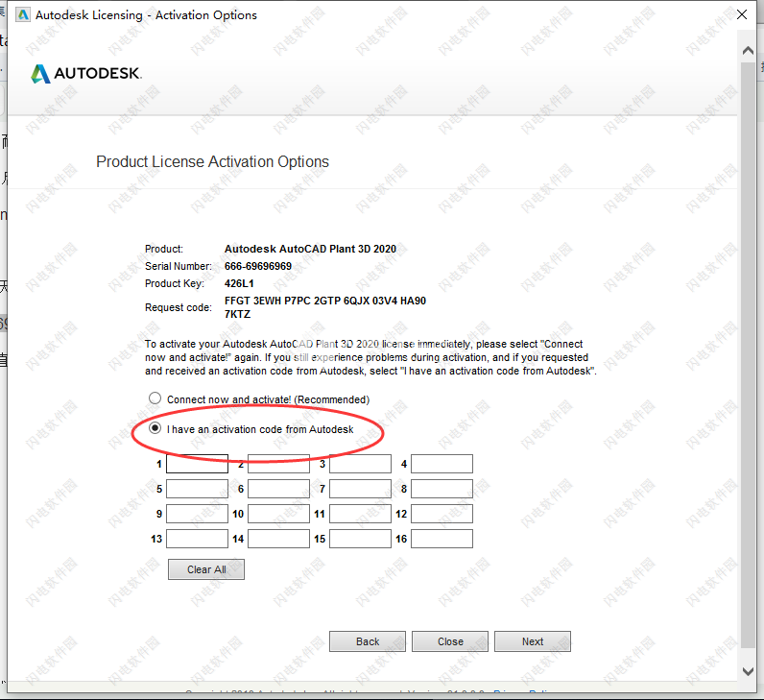Click activation code field 3
The height and width of the screenshot is (700, 764).
point(361,464)
